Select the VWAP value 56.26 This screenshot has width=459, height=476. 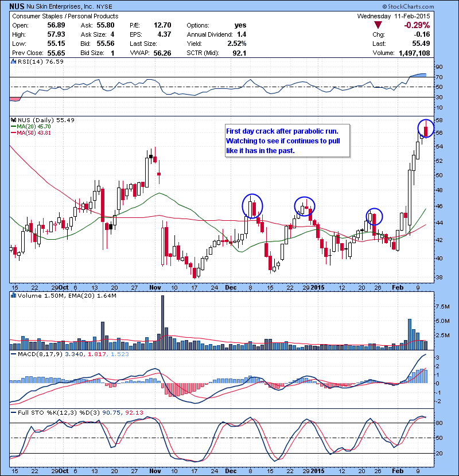(x=162, y=53)
